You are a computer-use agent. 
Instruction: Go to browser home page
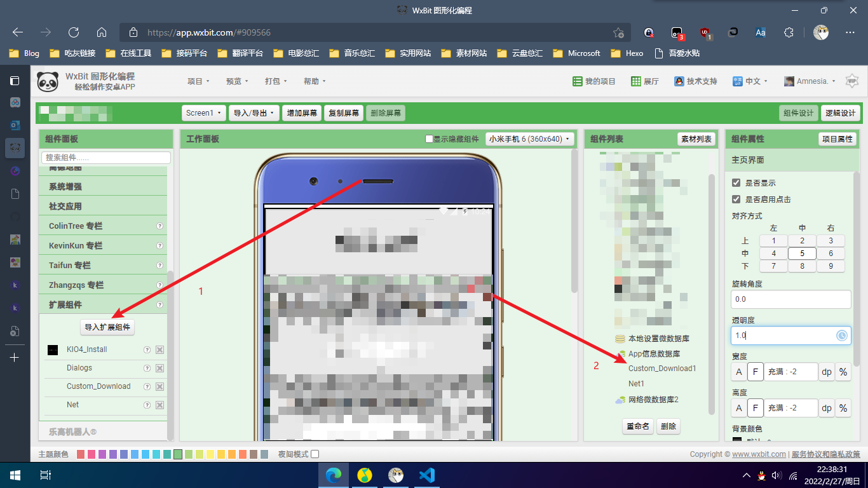tap(102, 32)
